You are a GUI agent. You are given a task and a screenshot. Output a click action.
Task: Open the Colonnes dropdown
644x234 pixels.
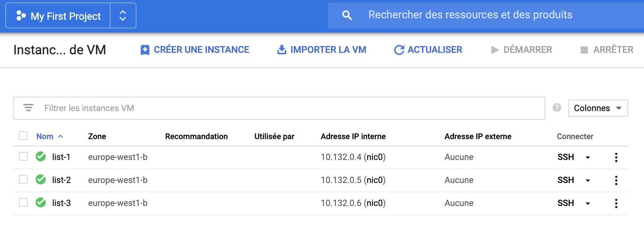pyautogui.click(x=598, y=108)
